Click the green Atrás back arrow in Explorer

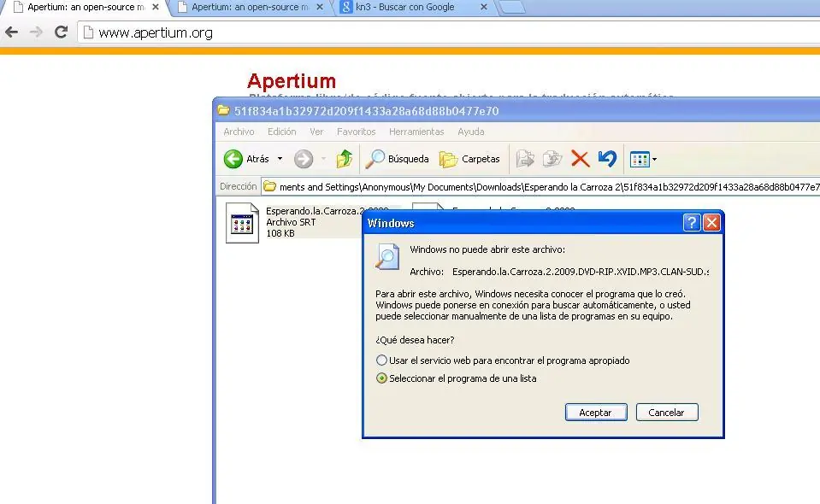pos(233,159)
